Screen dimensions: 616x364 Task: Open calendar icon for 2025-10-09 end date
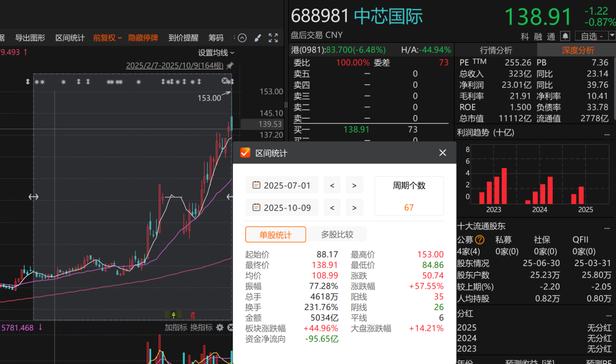tap(256, 207)
